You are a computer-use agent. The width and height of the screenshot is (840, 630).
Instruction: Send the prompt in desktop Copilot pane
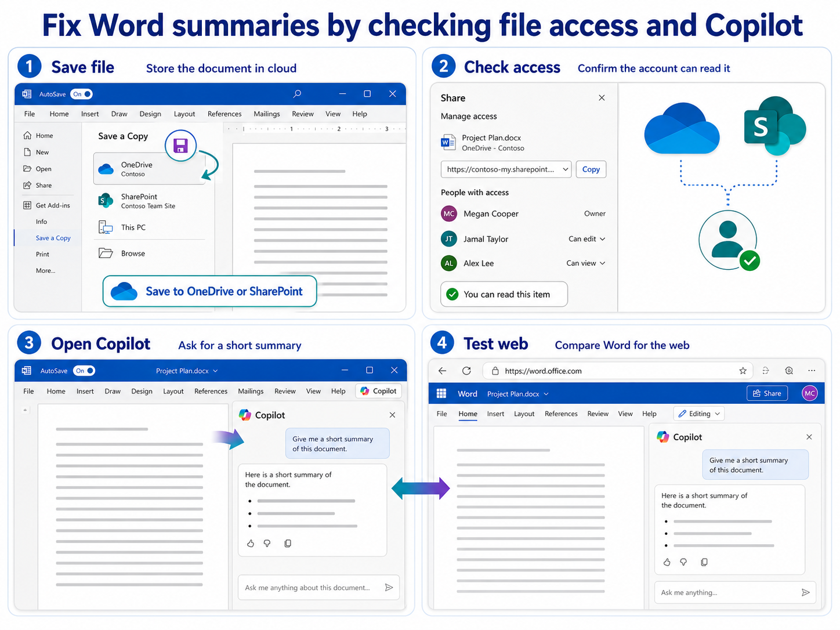click(389, 588)
